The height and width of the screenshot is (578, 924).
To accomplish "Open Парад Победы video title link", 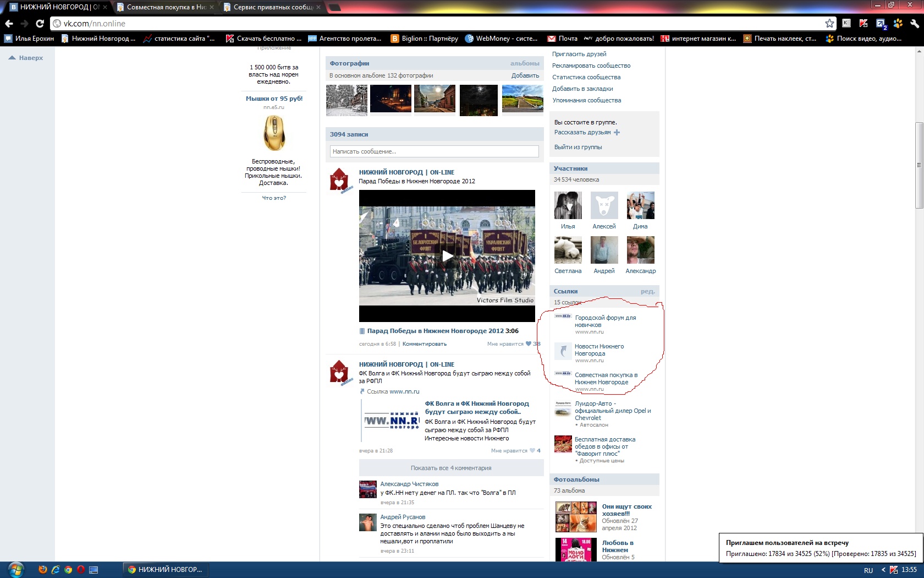I will click(435, 331).
